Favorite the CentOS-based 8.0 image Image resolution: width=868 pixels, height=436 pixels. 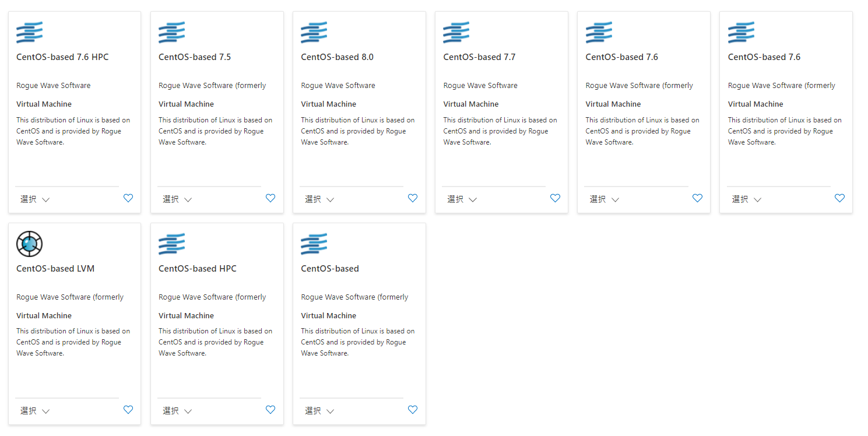point(412,198)
